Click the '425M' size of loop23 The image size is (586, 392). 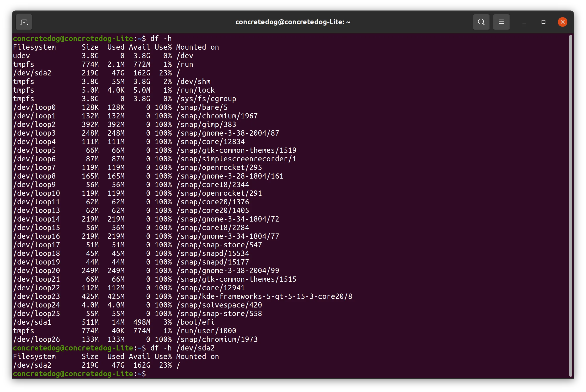point(90,296)
